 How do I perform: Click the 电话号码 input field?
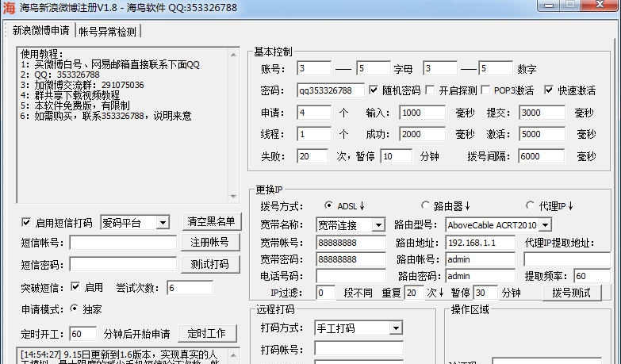(x=351, y=276)
